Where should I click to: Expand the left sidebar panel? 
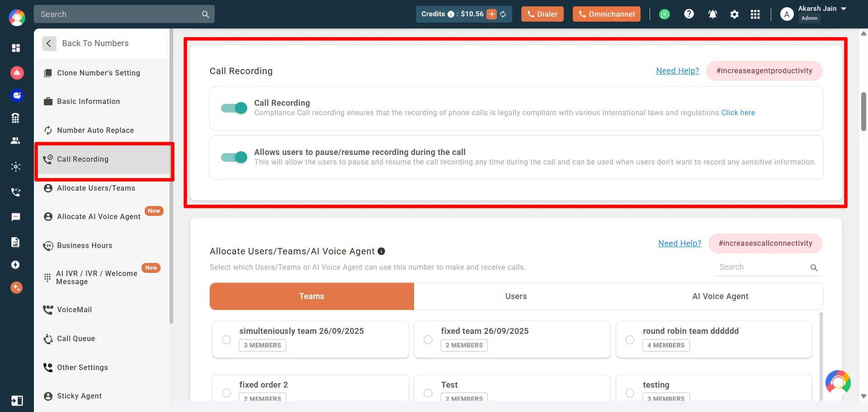pyautogui.click(x=17, y=401)
